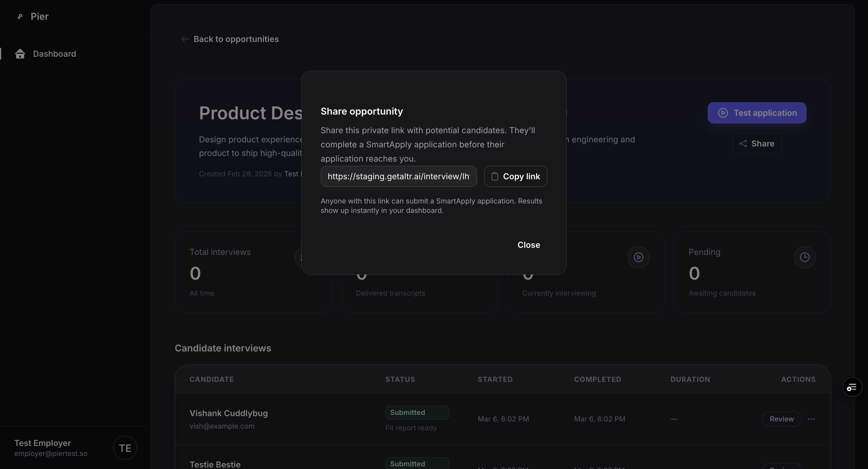Open the Dashboard home icon
The width and height of the screenshot is (868, 469).
[x=20, y=54]
